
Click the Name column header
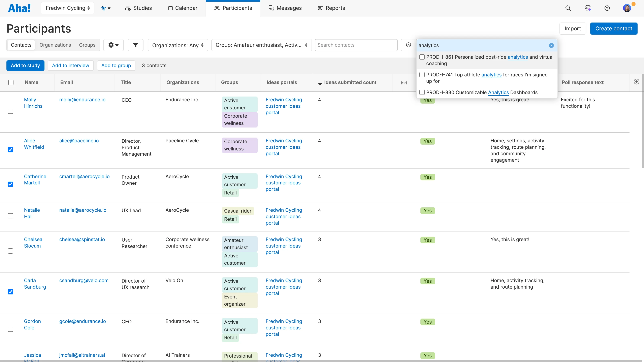click(32, 82)
